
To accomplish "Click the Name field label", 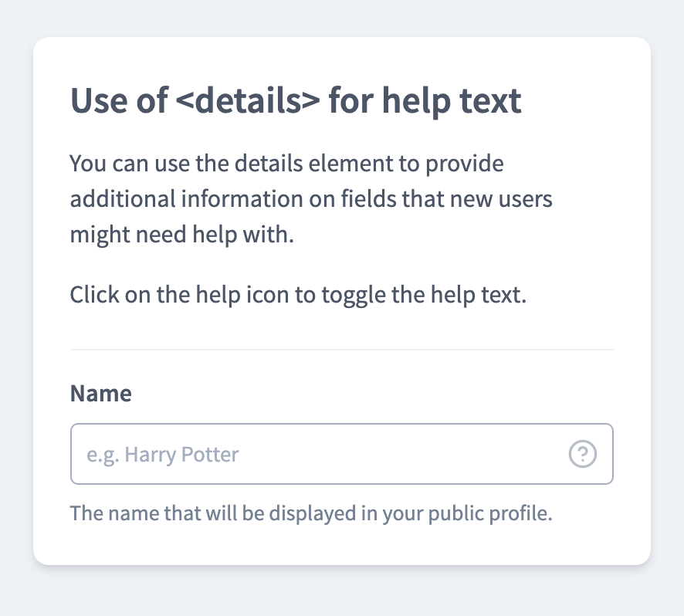I will tap(101, 393).
